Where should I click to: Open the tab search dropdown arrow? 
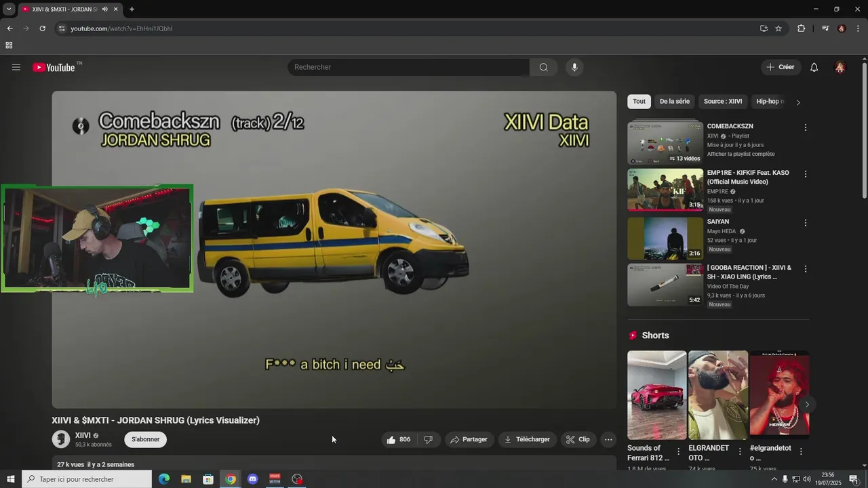click(9, 9)
